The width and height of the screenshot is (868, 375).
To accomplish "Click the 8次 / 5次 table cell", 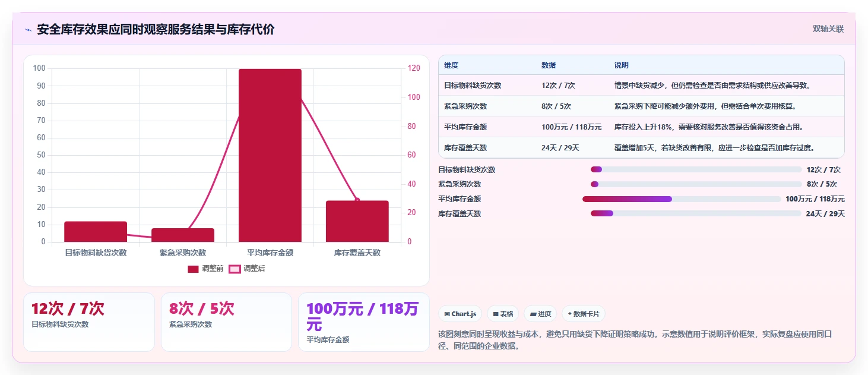I will [x=556, y=106].
